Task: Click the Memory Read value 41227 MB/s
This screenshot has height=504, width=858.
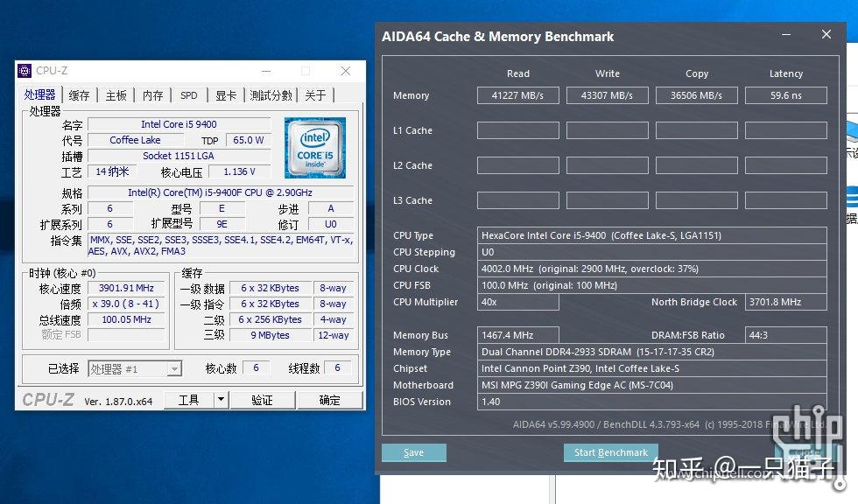Action: [x=517, y=95]
